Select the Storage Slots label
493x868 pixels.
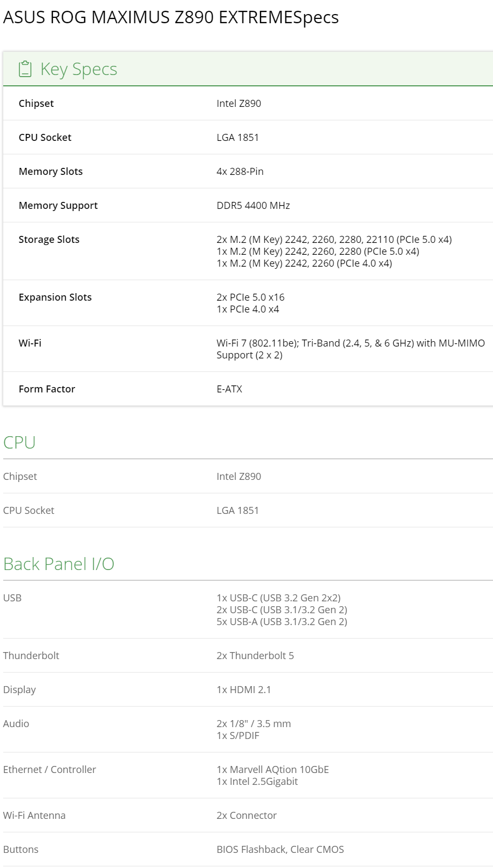click(49, 239)
